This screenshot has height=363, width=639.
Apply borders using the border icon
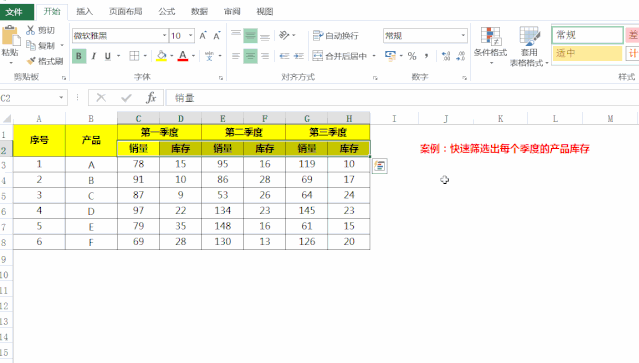[x=134, y=56]
